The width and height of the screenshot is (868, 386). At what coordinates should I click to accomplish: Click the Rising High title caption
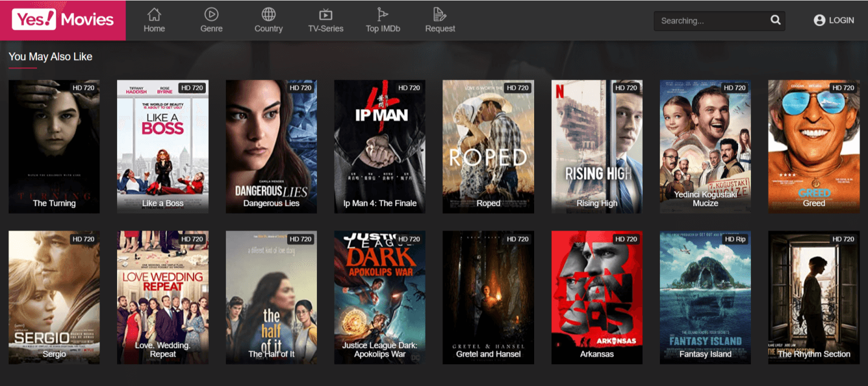pyautogui.click(x=597, y=203)
